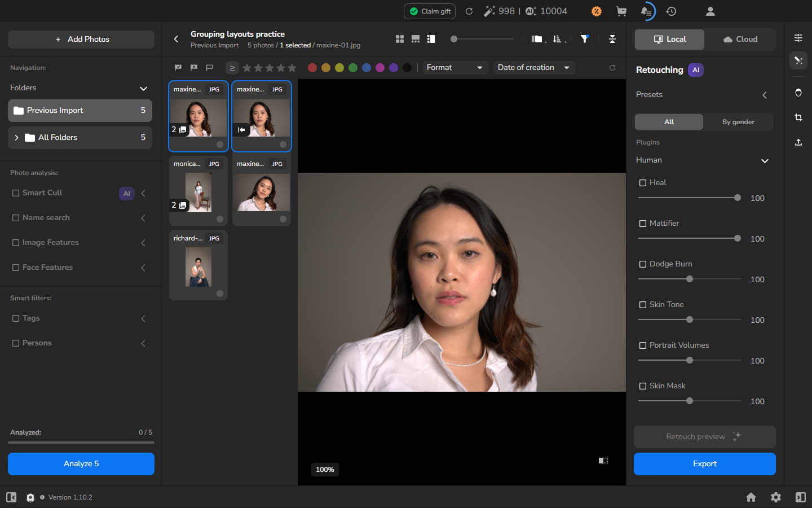Check the Face Features checkbox
The height and width of the screenshot is (508, 812).
tap(16, 268)
